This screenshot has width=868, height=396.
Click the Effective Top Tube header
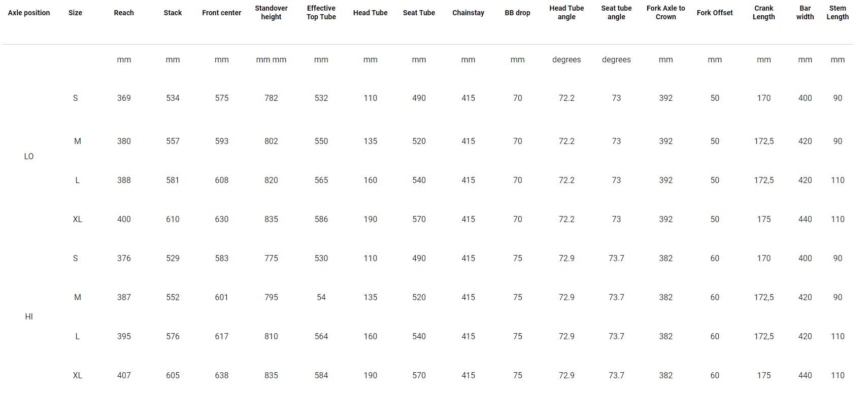(x=321, y=13)
